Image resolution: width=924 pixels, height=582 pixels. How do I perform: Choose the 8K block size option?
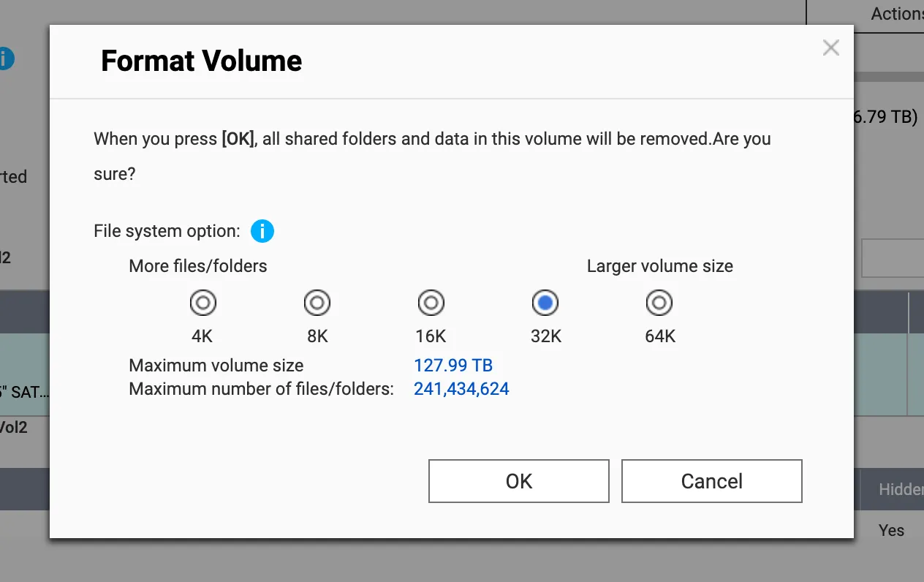click(317, 302)
